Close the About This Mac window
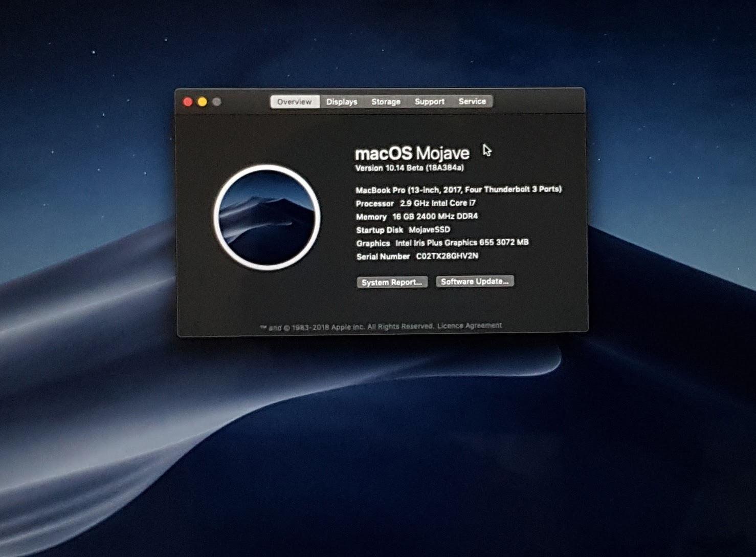 coord(188,102)
